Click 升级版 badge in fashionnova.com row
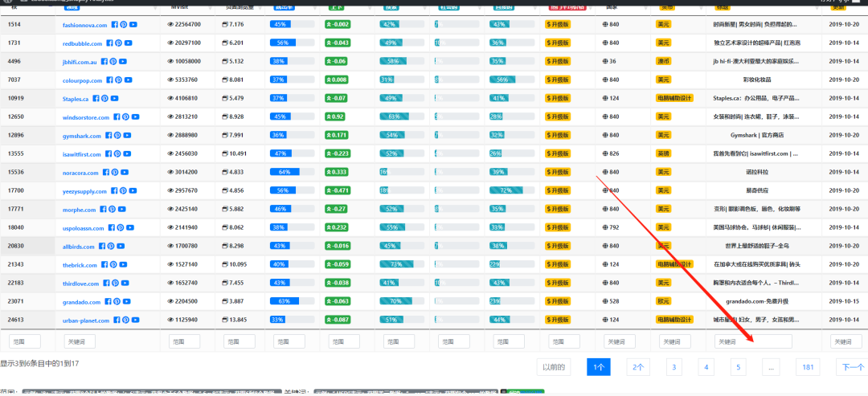This screenshot has width=868, height=396. [558, 25]
